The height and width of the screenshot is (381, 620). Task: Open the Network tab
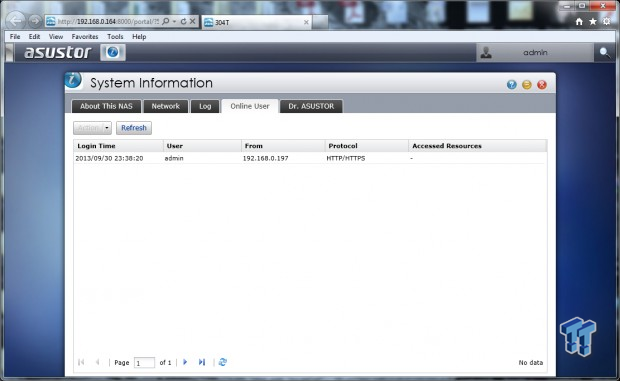[x=166, y=106]
